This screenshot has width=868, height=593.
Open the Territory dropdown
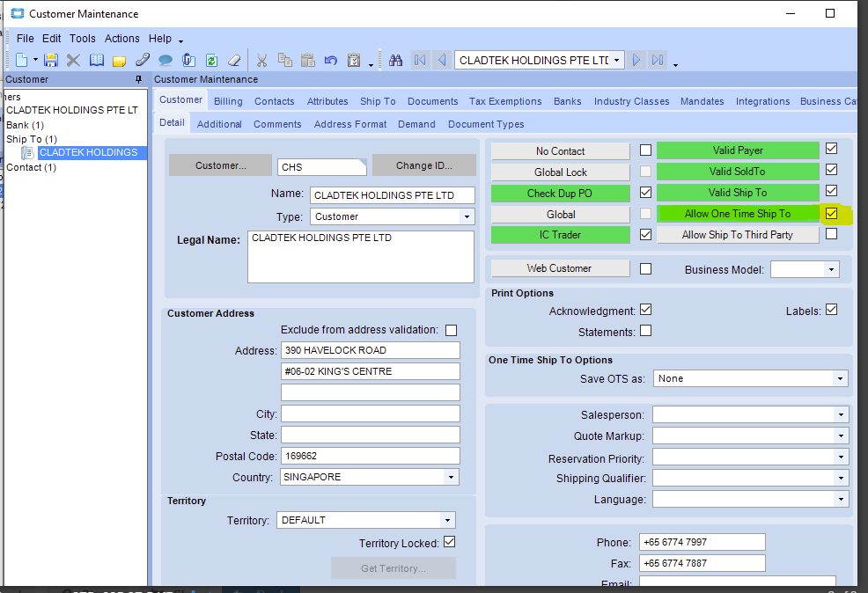tap(447, 521)
